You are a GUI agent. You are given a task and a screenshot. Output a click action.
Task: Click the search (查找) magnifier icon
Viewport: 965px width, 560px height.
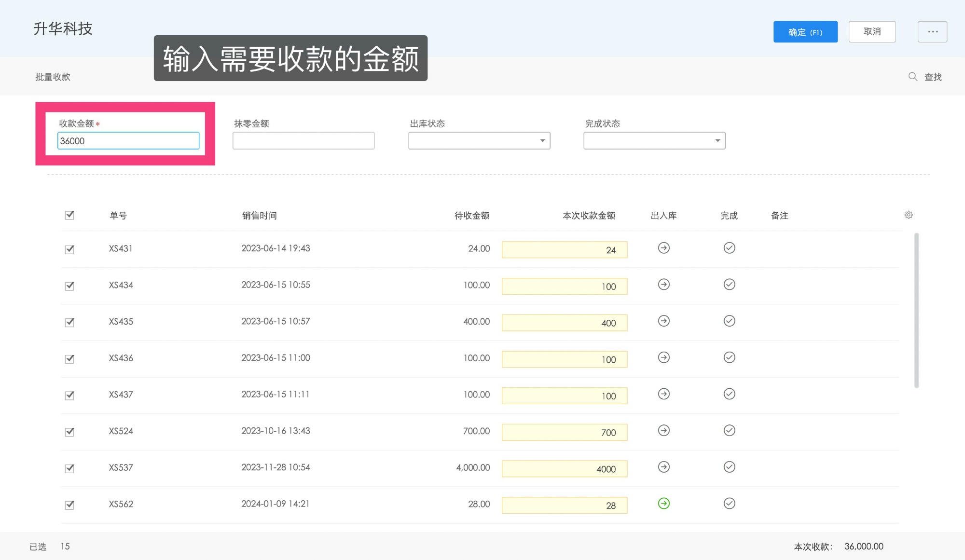tap(913, 76)
